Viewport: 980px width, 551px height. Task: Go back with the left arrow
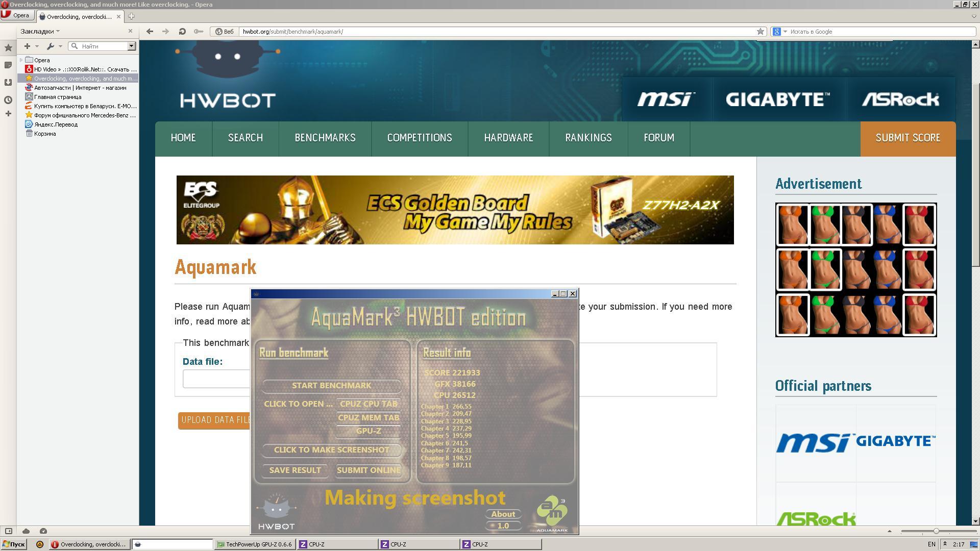(x=150, y=32)
